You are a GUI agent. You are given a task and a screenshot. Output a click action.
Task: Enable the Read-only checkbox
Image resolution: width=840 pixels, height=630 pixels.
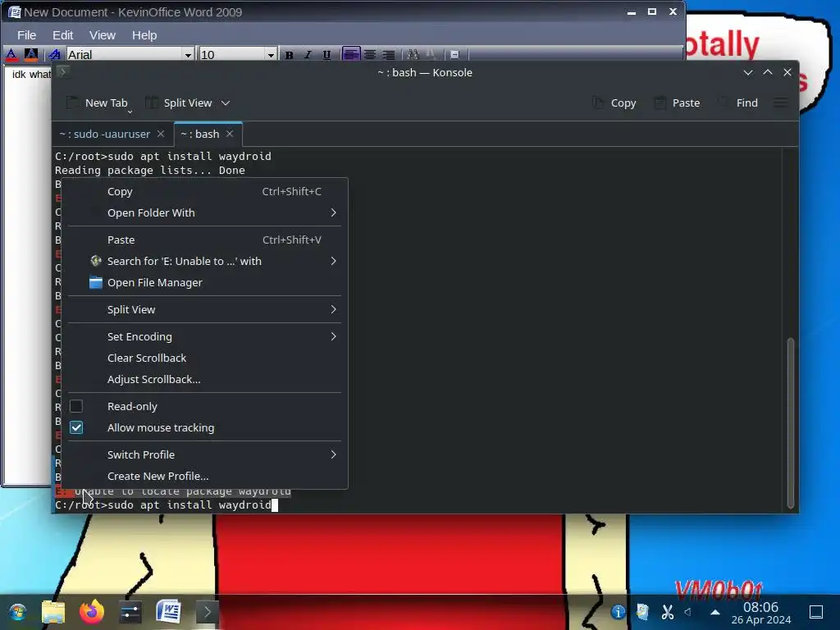pos(76,406)
